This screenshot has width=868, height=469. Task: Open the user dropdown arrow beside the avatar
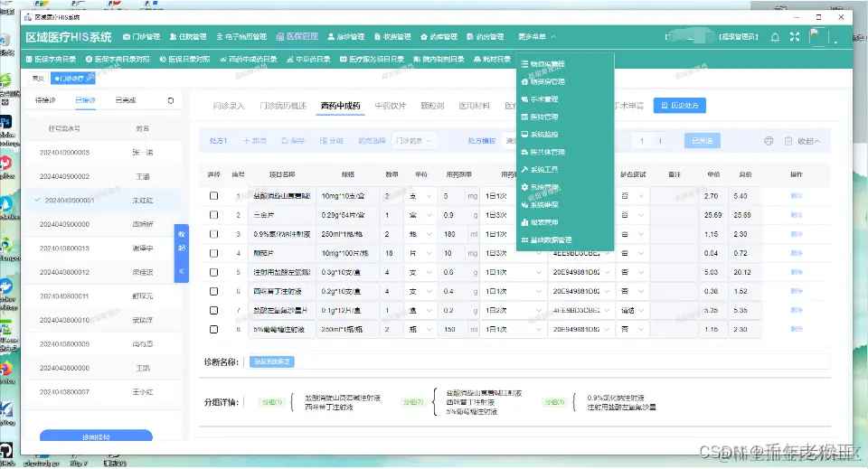(835, 41)
